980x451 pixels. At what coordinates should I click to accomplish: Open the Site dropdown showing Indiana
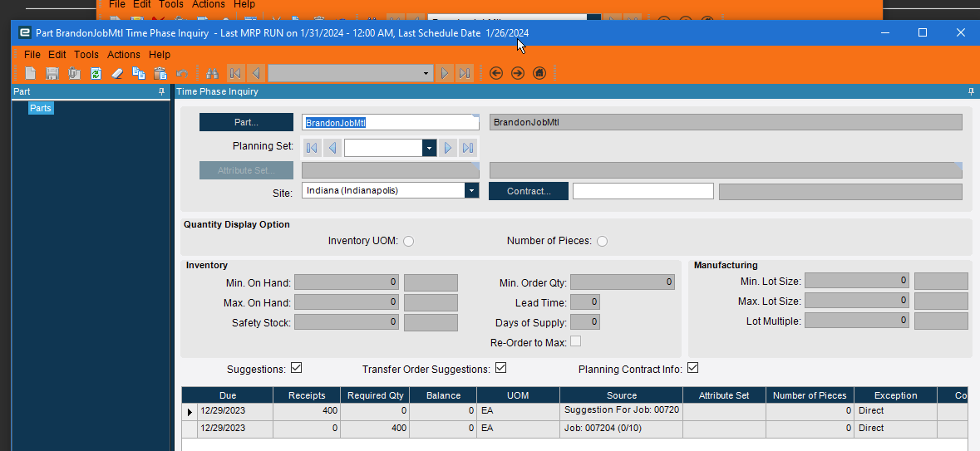coord(472,190)
